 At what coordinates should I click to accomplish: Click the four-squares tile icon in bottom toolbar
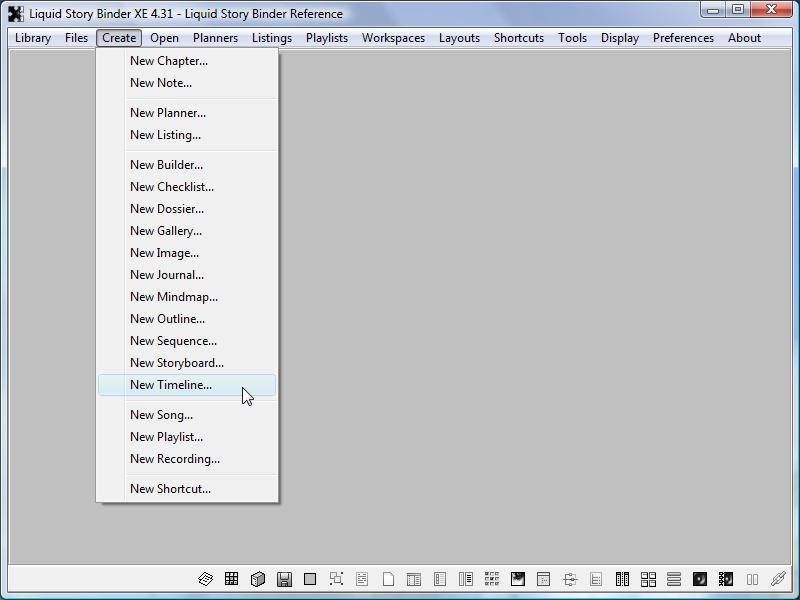click(648, 579)
